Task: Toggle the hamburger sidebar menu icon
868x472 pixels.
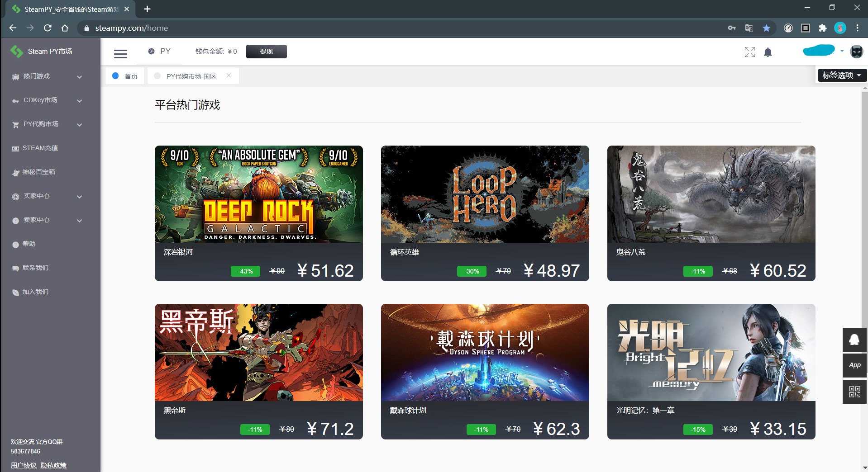Action: 120,54
